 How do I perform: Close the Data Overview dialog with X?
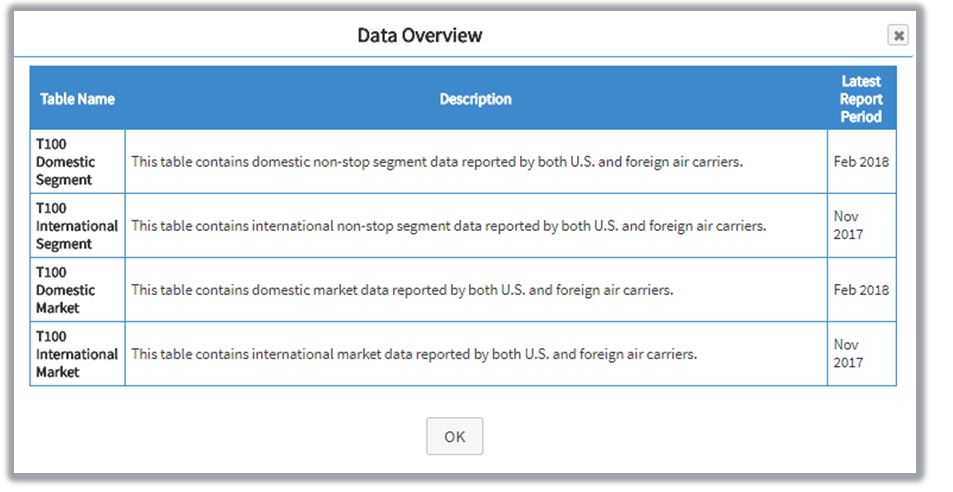click(898, 36)
